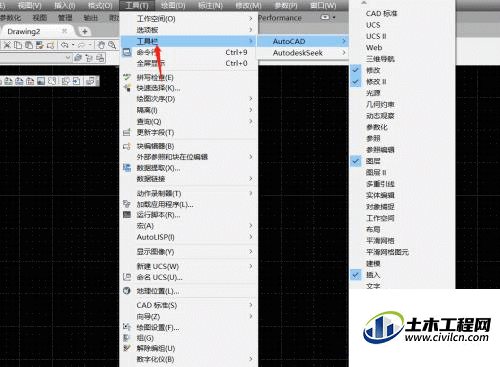The width and height of the screenshot is (500, 367).
Task: Open the Redo history dropdown arrow
Action: (90, 45)
